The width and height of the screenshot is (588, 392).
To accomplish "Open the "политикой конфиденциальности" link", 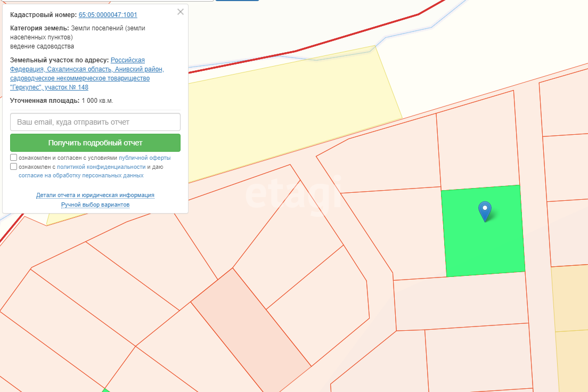I will tap(101, 167).
